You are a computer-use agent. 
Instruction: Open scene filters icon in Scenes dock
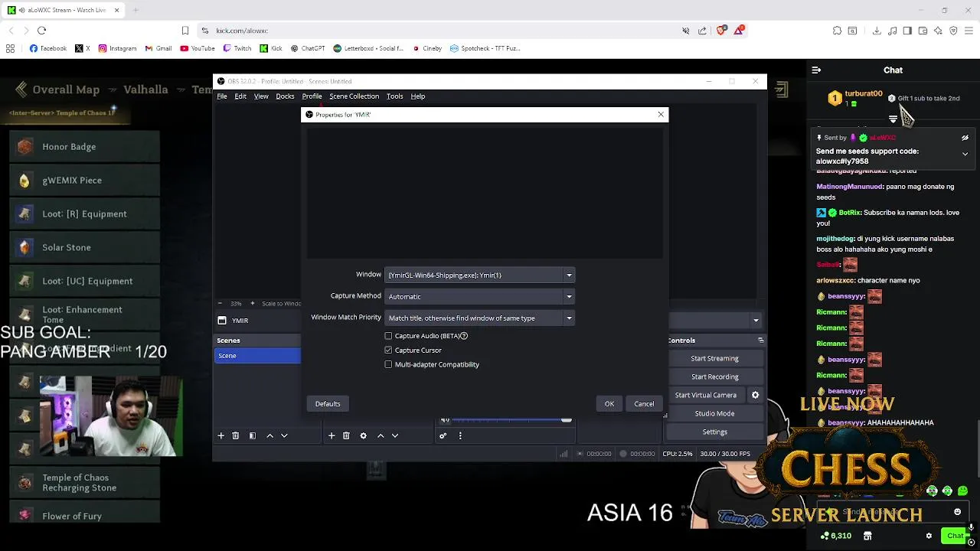point(252,435)
